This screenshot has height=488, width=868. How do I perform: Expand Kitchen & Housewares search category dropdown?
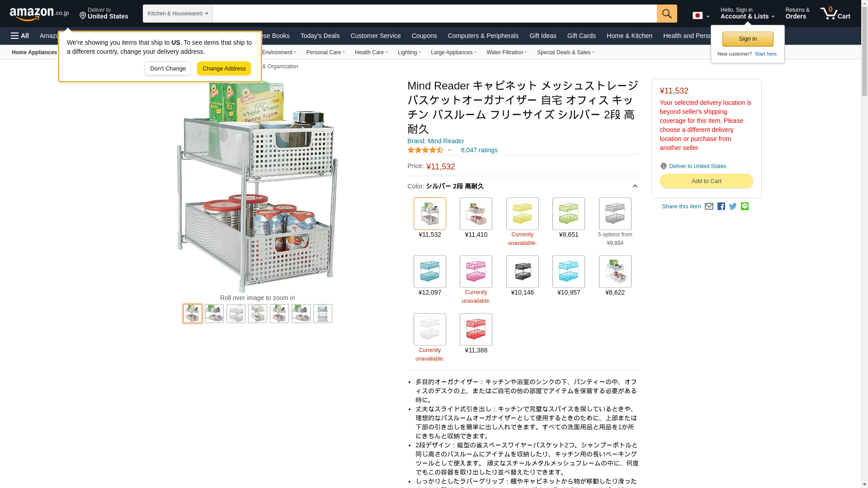[177, 14]
